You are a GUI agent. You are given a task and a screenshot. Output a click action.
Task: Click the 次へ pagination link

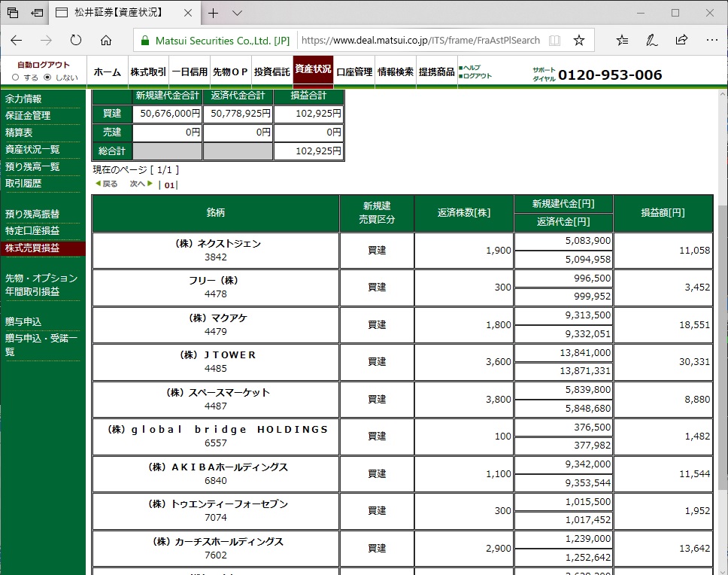tap(141, 184)
